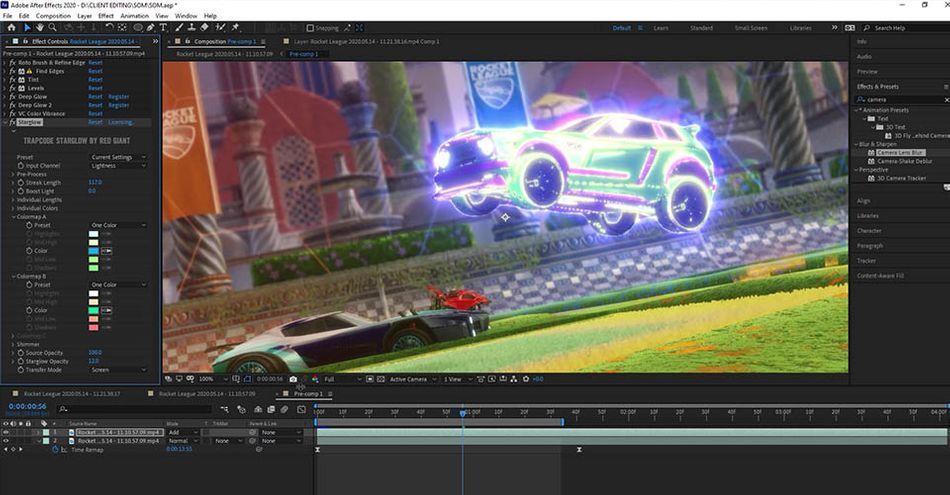Open the composition mini-flowchart icon in timeline

click(x=225, y=410)
